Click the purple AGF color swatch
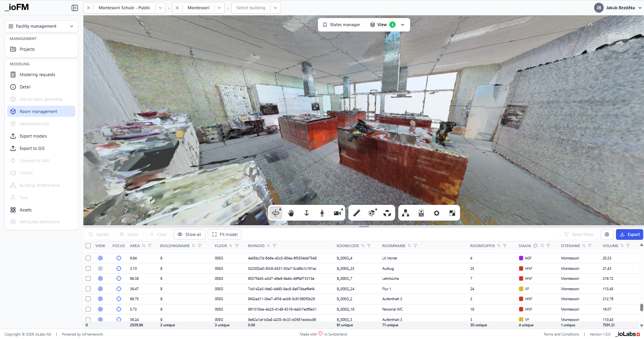Image resolution: width=644 pixels, height=339 pixels. tap(521, 258)
